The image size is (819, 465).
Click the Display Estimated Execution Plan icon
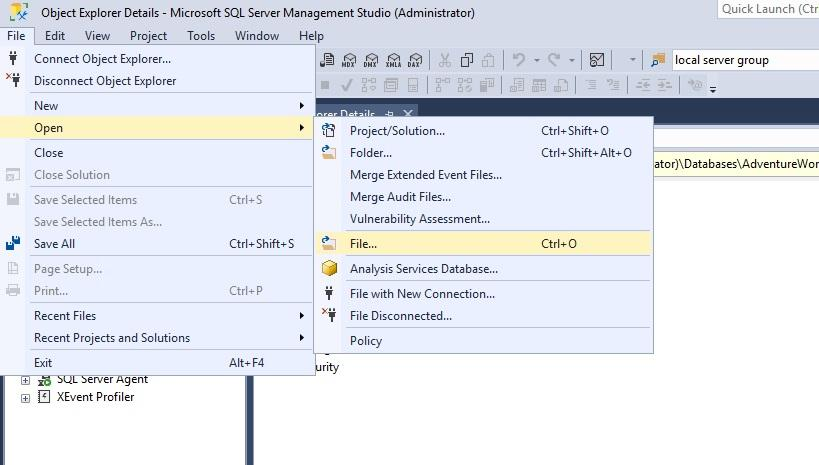click(x=368, y=85)
